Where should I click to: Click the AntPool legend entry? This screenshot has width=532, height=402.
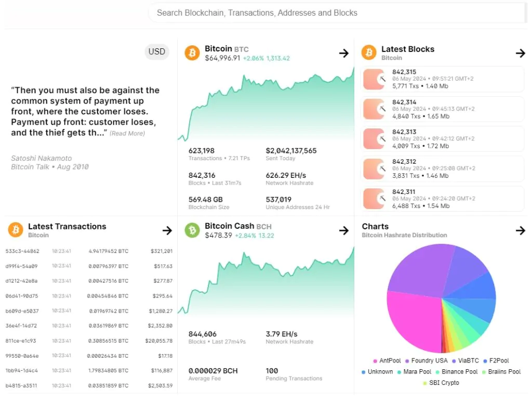(387, 360)
